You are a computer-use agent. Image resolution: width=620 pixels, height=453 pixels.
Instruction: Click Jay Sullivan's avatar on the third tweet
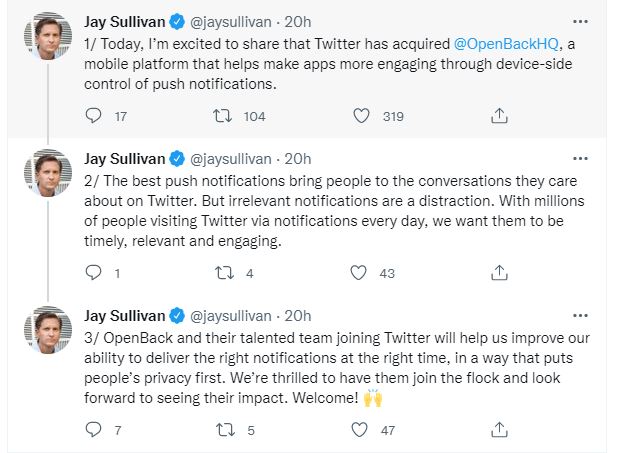click(47, 331)
